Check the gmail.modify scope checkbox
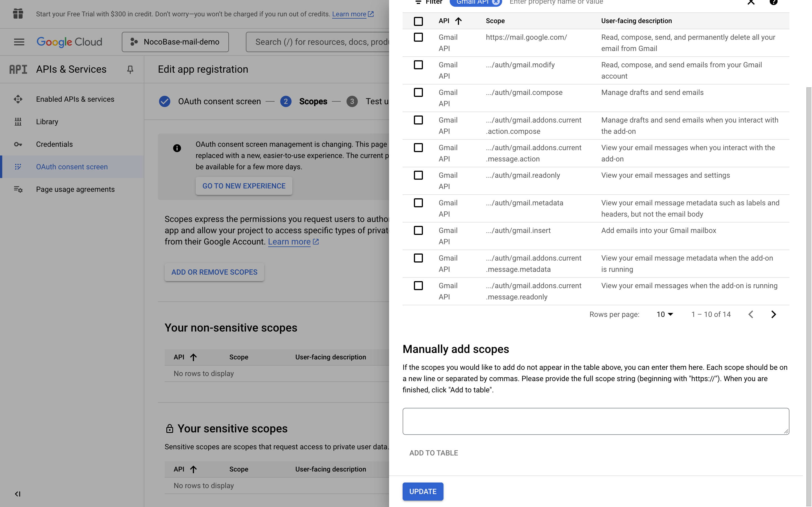 click(418, 65)
